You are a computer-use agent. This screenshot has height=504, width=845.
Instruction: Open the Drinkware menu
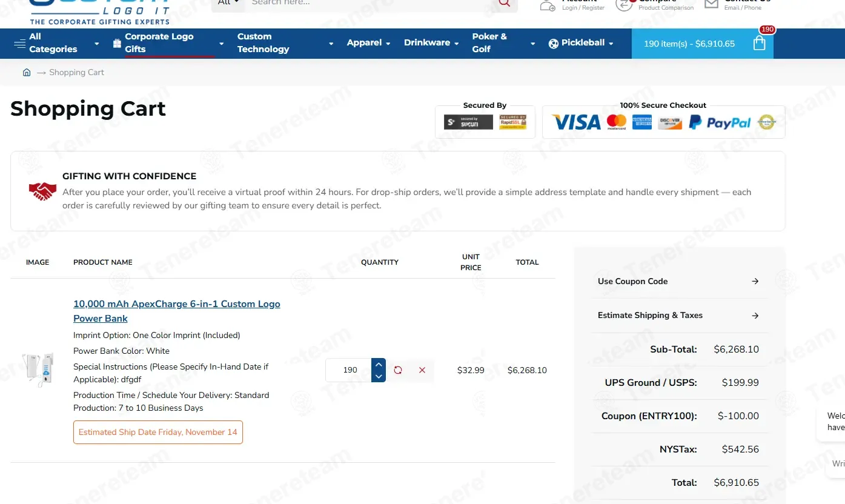[431, 43]
